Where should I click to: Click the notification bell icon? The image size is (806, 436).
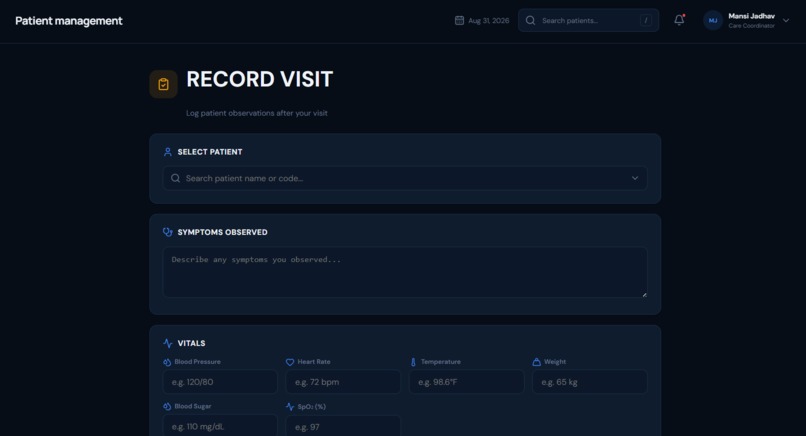pos(679,20)
